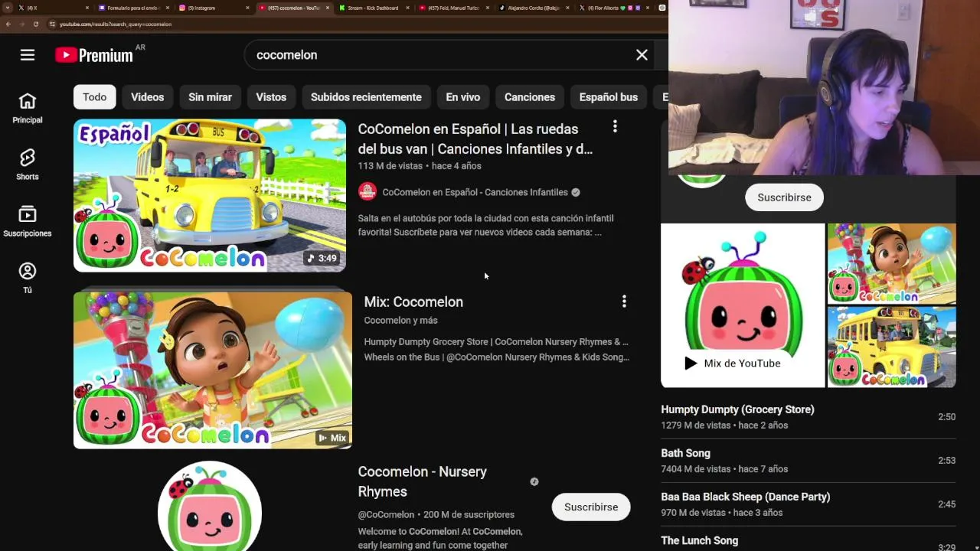Open the Cocomelon - Nursery Rhymes channel title

pos(423,481)
